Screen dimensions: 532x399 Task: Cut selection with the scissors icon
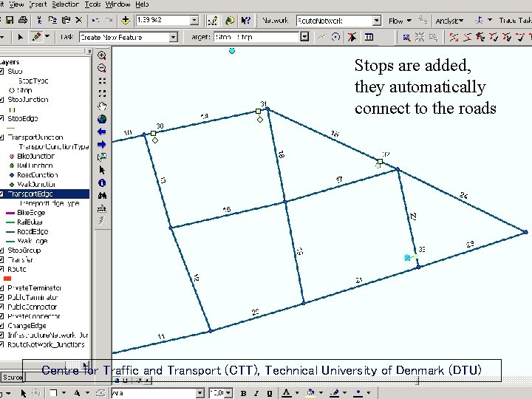[39, 21]
